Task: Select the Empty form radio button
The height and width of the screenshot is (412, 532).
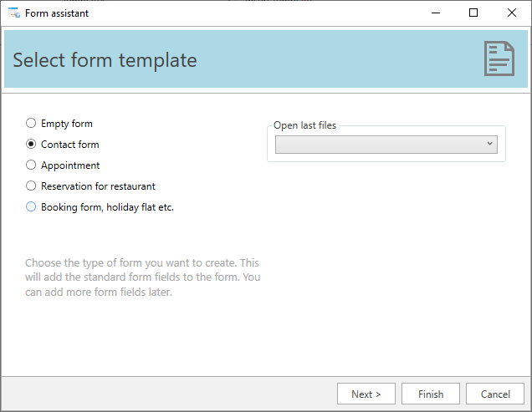Action: [x=32, y=124]
